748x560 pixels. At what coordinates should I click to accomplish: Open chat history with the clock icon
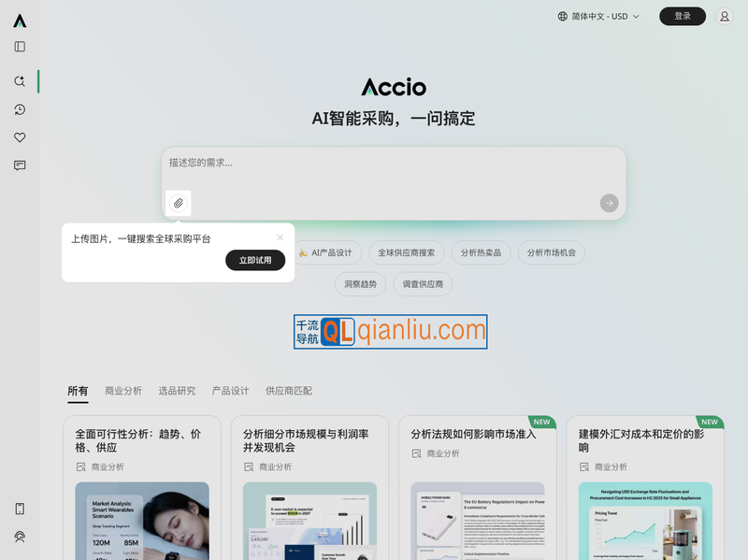[x=19, y=109]
